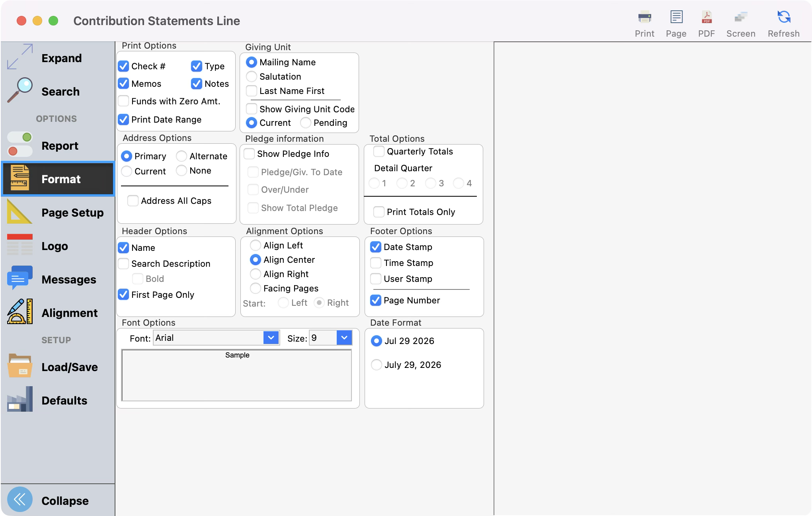This screenshot has width=812, height=516.
Task: Open the Page preview icon
Action: (676, 17)
